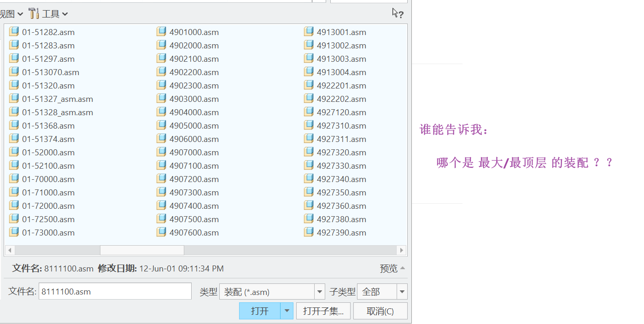Screen dimensions: 644x324
Task: Click the arrow next to 打开 button
Action: pos(287,311)
